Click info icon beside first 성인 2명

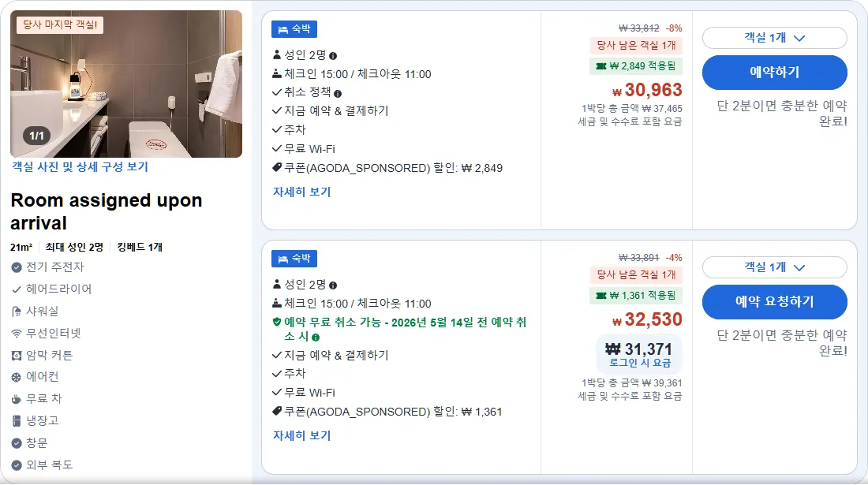pos(333,56)
